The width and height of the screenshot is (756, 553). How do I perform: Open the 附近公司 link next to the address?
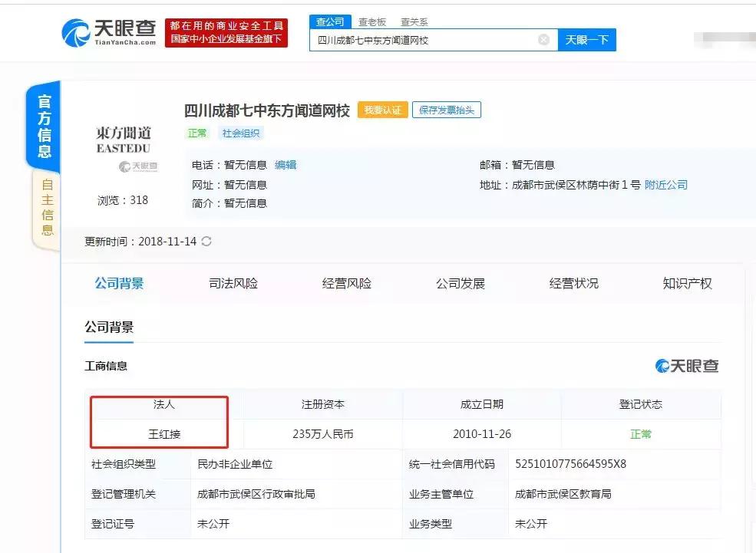point(665,184)
